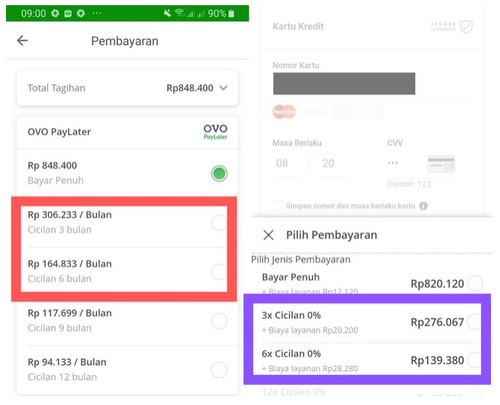Viewport: 500px width, 405px height.
Task: Select the Rp 848.400 Bayar Penuh radio
Action: pos(219,174)
